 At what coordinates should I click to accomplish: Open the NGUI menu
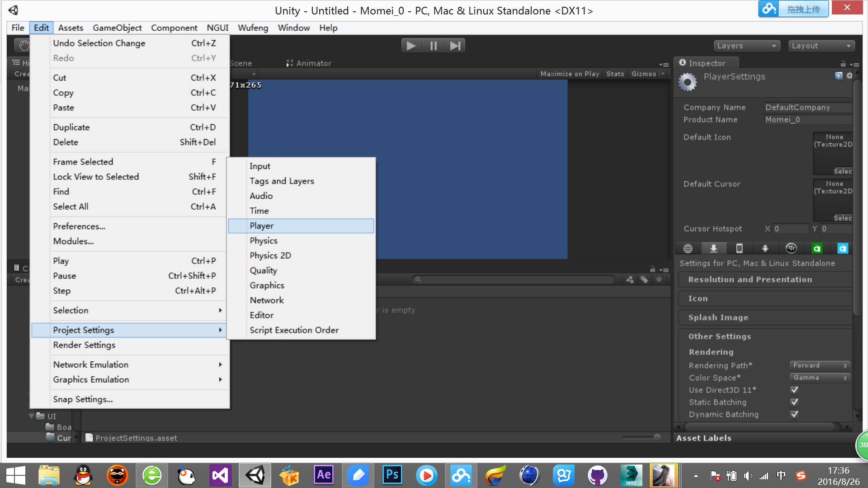[217, 28]
